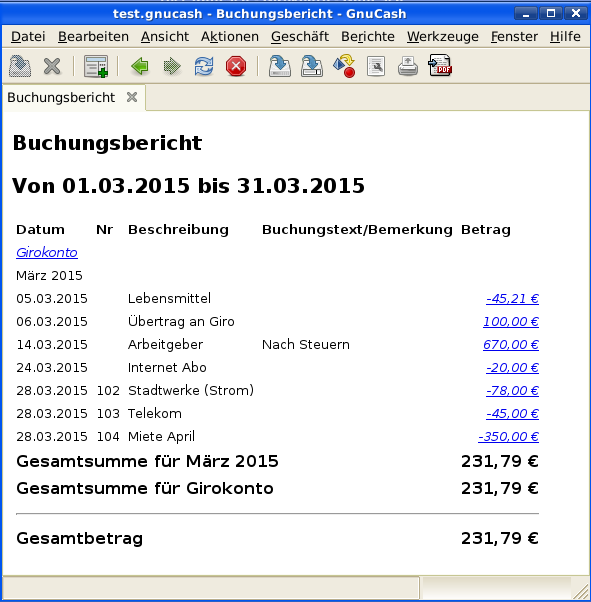This screenshot has height=602, width=591.
Task: Open the Berichte menu
Action: pos(368,36)
